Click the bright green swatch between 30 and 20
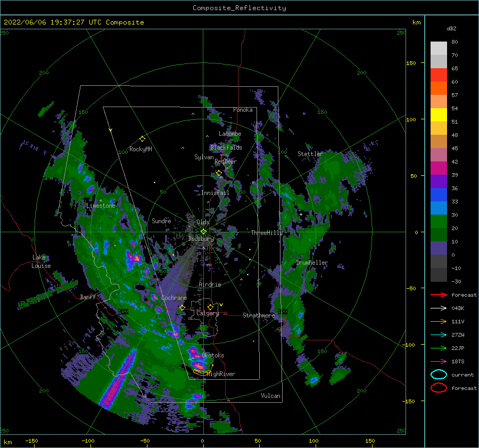 pyautogui.click(x=439, y=222)
